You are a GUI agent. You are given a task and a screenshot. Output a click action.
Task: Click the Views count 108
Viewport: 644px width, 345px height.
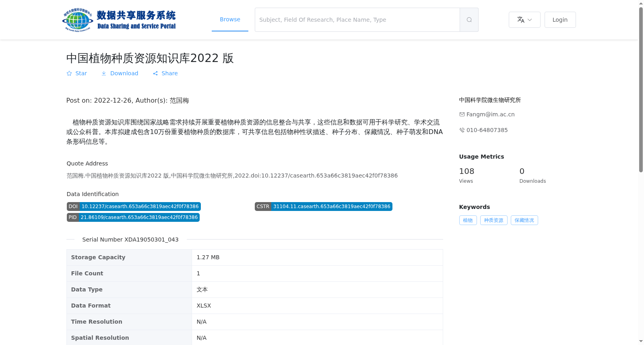pos(466,171)
